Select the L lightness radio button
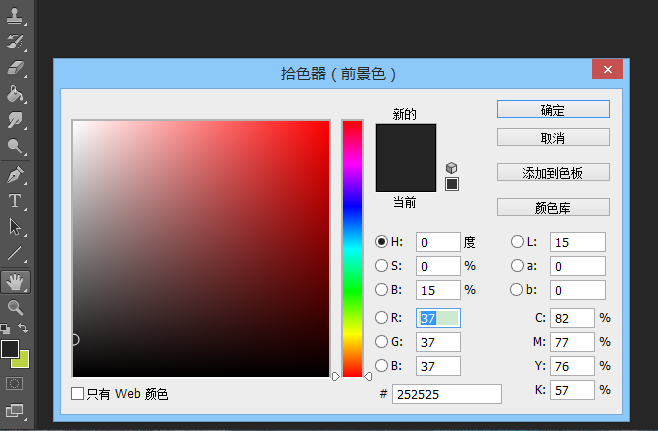This screenshot has width=658, height=431. (x=517, y=242)
